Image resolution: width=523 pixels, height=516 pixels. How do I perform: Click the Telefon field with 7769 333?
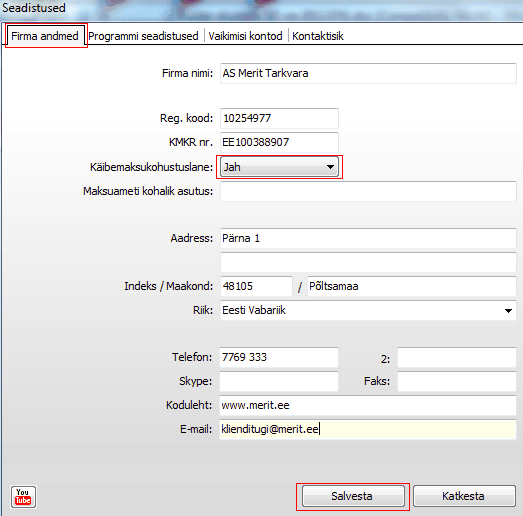pos(279,357)
